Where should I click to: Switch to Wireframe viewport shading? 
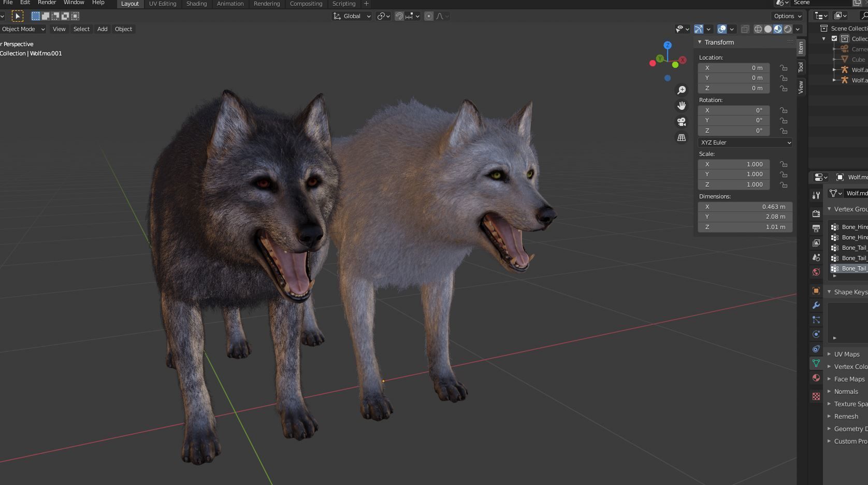pos(758,29)
